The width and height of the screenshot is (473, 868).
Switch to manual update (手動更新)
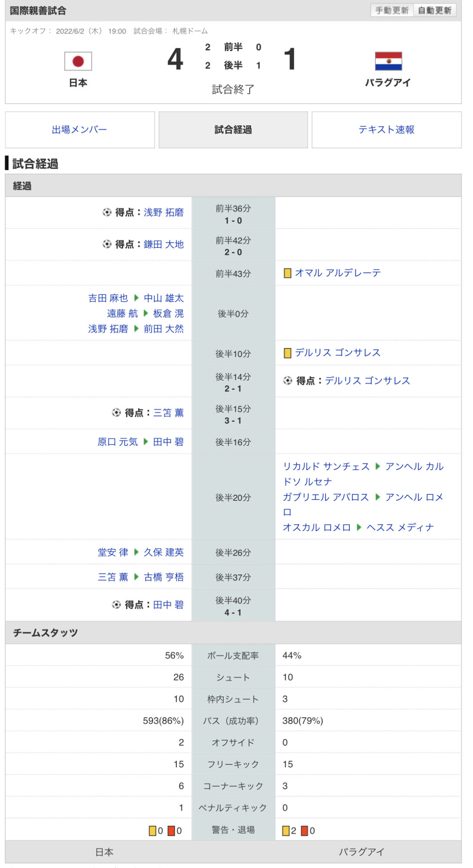pos(392,10)
